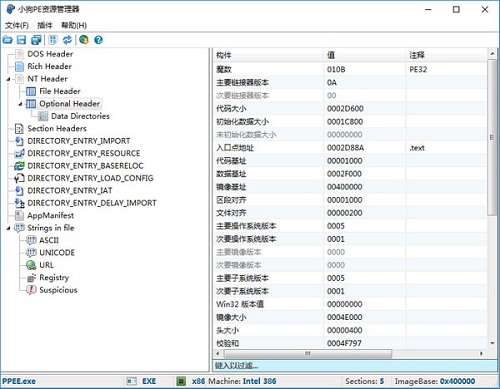
Task: Click the AppManifest document icon
Action: (x=20, y=215)
